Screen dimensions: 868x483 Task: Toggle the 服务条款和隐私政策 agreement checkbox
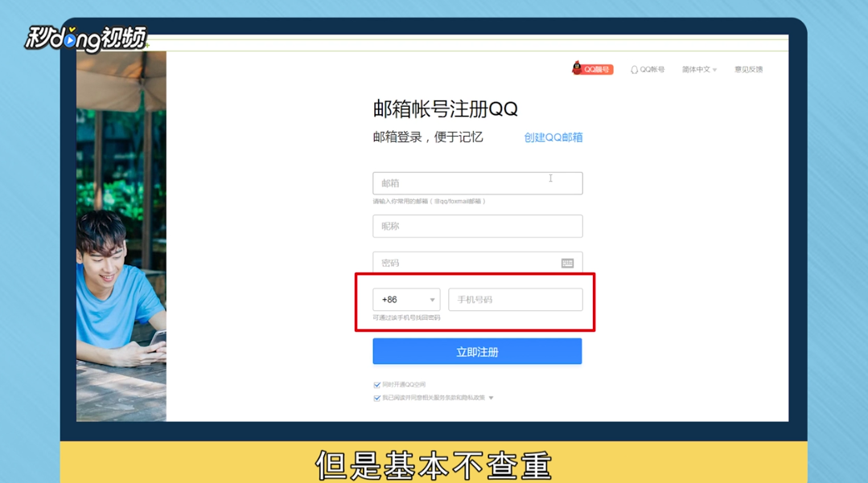point(377,398)
